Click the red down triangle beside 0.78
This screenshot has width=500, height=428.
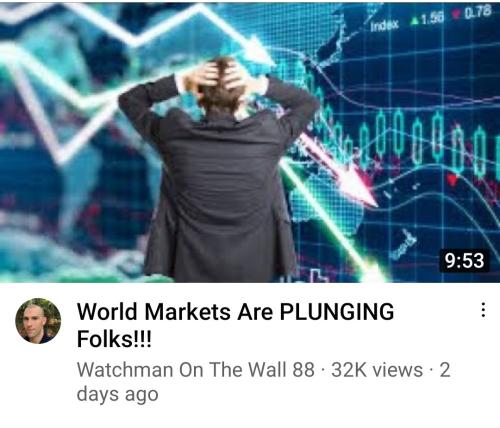(x=455, y=14)
